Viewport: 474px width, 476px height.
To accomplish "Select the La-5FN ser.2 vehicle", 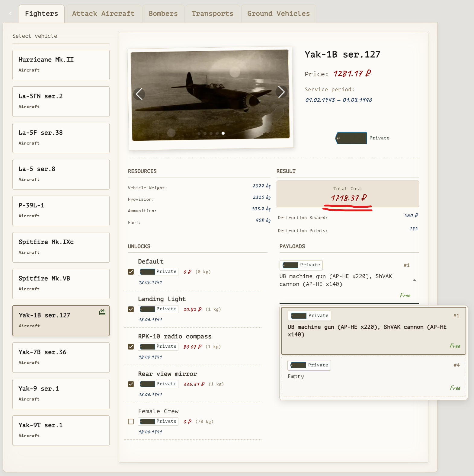I will point(61,101).
